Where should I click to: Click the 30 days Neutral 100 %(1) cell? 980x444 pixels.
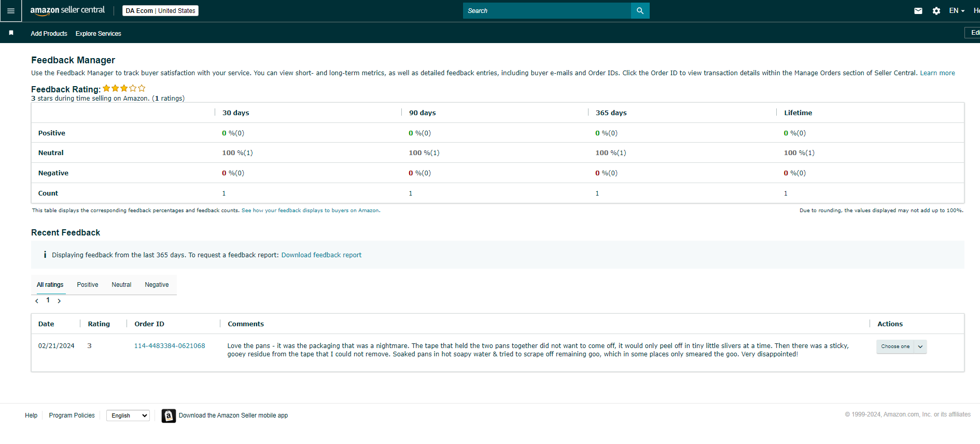[237, 153]
